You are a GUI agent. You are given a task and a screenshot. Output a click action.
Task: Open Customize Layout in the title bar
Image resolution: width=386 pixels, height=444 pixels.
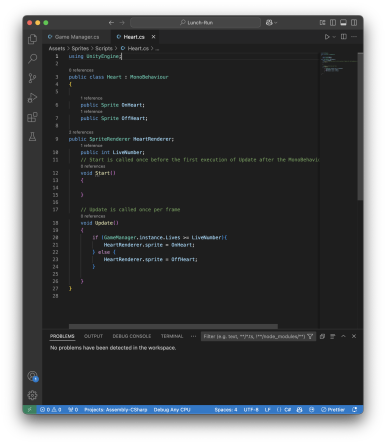pyautogui.click(x=322, y=23)
